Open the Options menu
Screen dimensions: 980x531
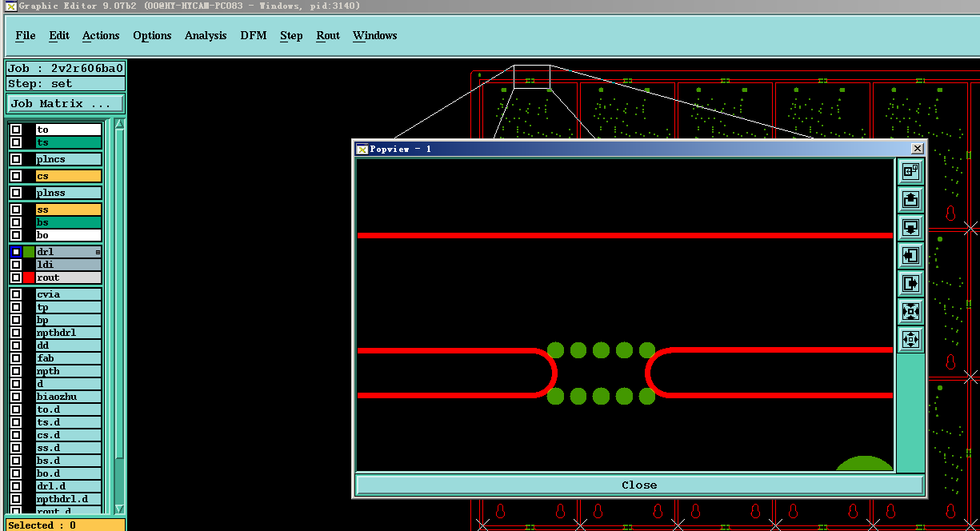[152, 35]
